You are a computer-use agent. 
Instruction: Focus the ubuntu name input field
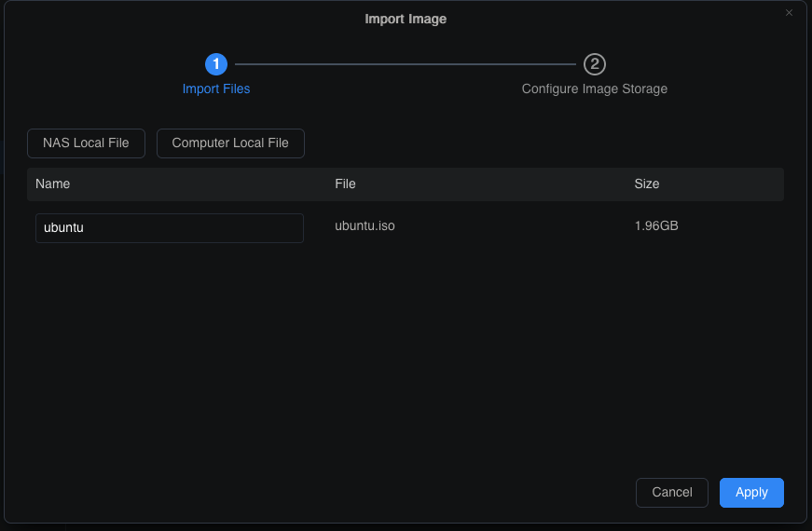tap(170, 228)
